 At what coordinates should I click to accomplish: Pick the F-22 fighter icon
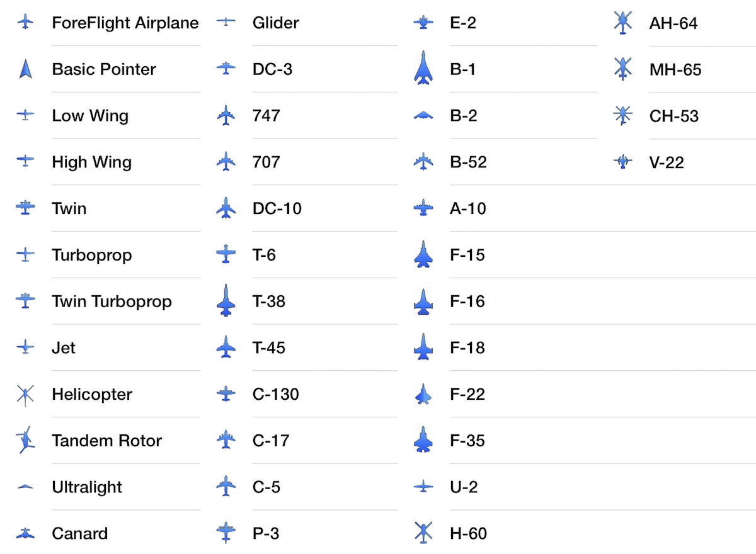[423, 395]
